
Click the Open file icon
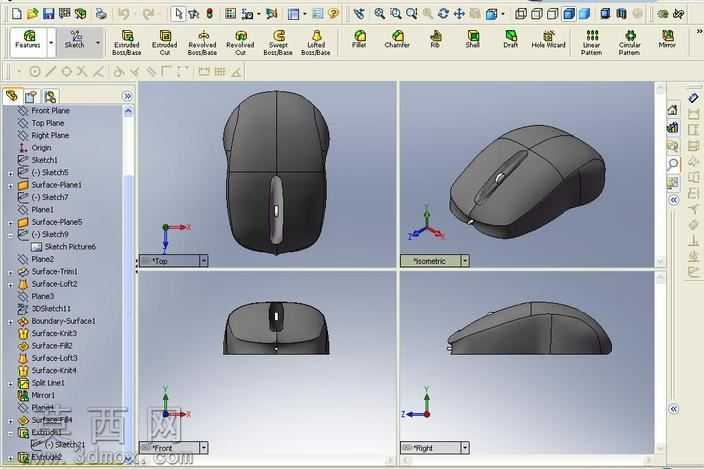coord(32,14)
